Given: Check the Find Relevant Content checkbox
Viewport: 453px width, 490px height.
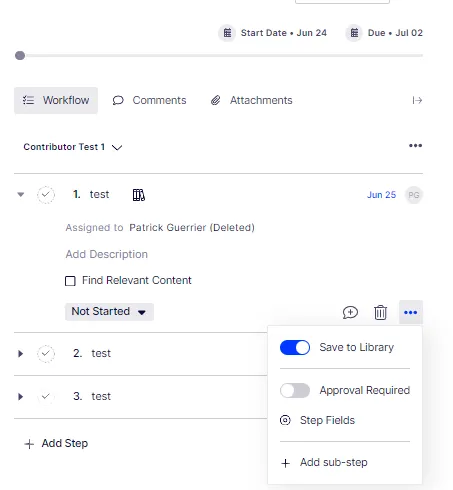Looking at the screenshot, I should (70, 281).
